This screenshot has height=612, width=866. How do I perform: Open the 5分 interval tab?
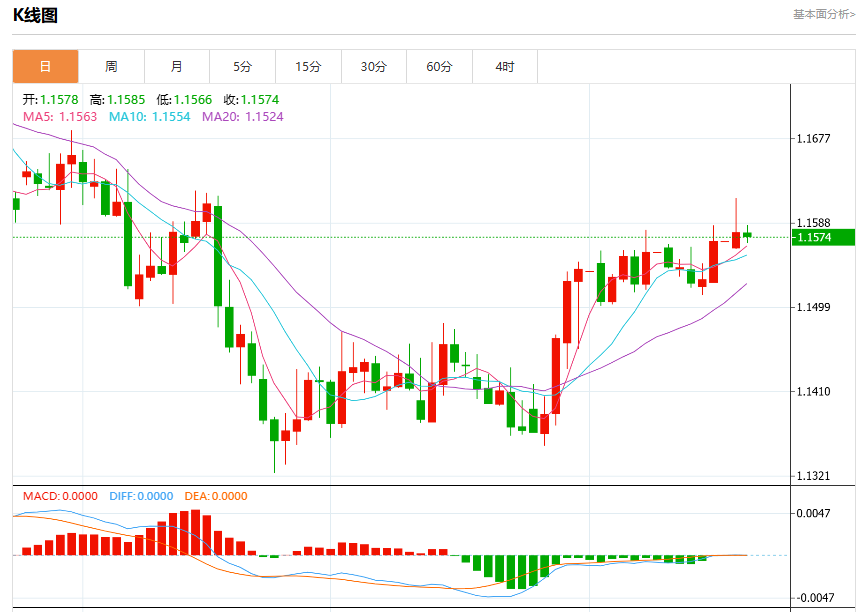(x=242, y=67)
